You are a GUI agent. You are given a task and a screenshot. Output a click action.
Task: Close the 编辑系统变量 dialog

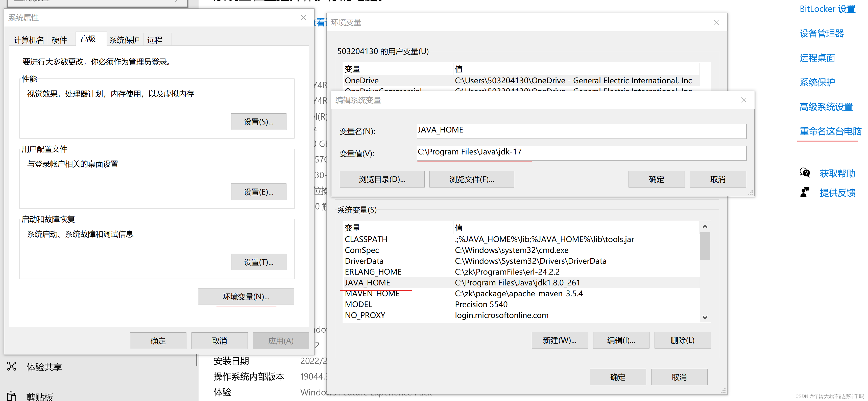pos(744,100)
